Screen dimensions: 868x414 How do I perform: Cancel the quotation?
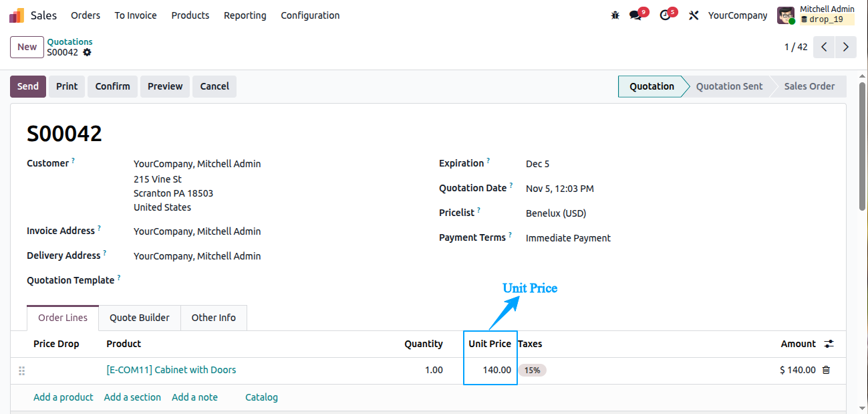pos(214,86)
